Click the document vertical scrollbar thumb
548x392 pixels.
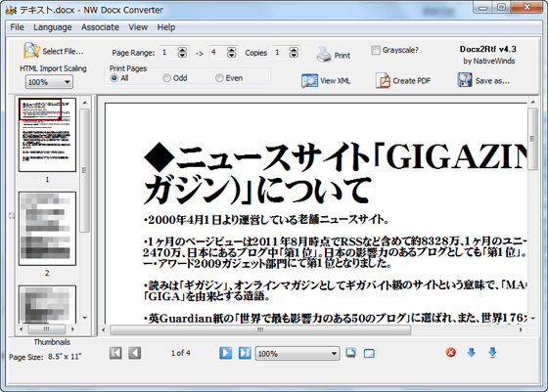(x=532, y=139)
